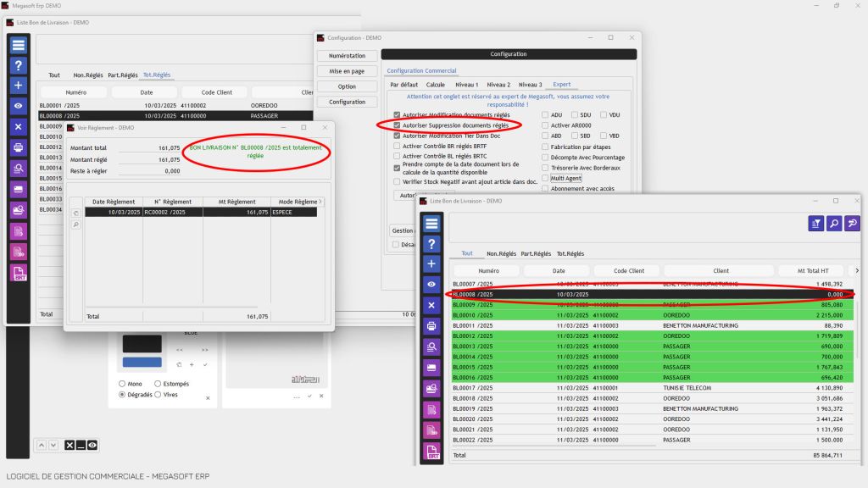Screen dimensions: 868x488
Task: Select row BL00001 /2025 OOREDOO in left window
Action: tap(175, 105)
